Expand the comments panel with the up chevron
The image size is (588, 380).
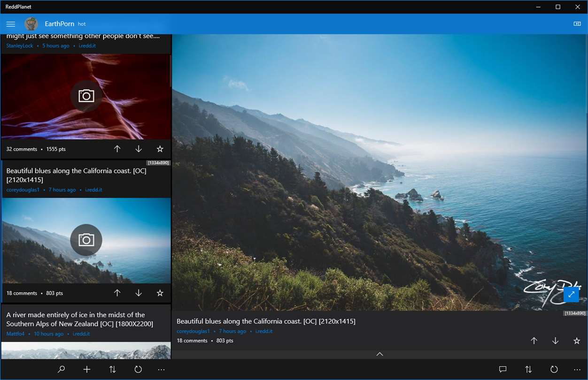[x=380, y=354]
